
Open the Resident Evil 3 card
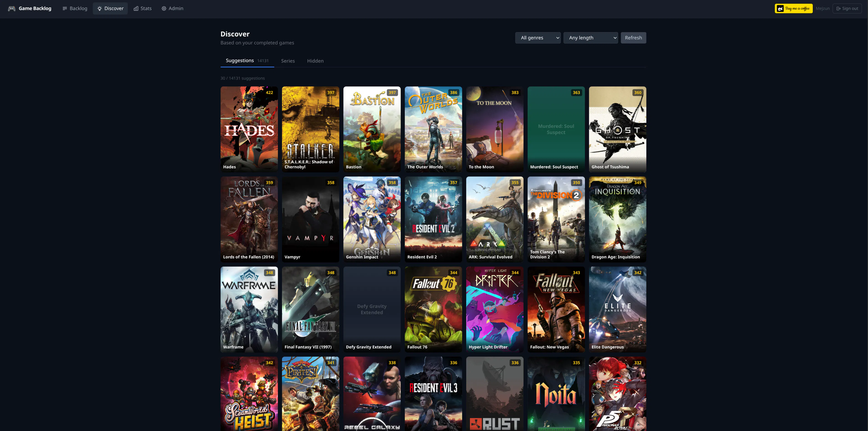[x=433, y=394]
